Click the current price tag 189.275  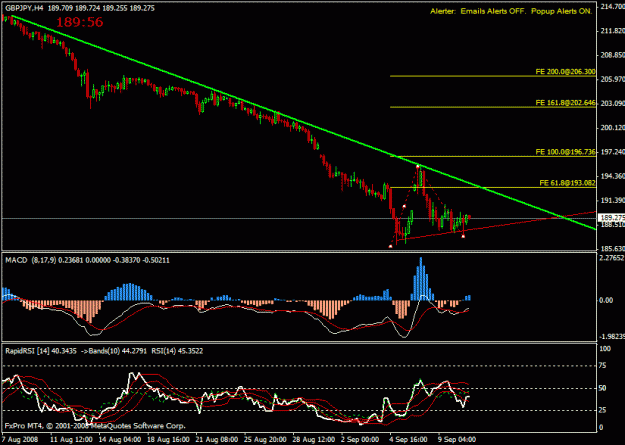[x=612, y=218]
